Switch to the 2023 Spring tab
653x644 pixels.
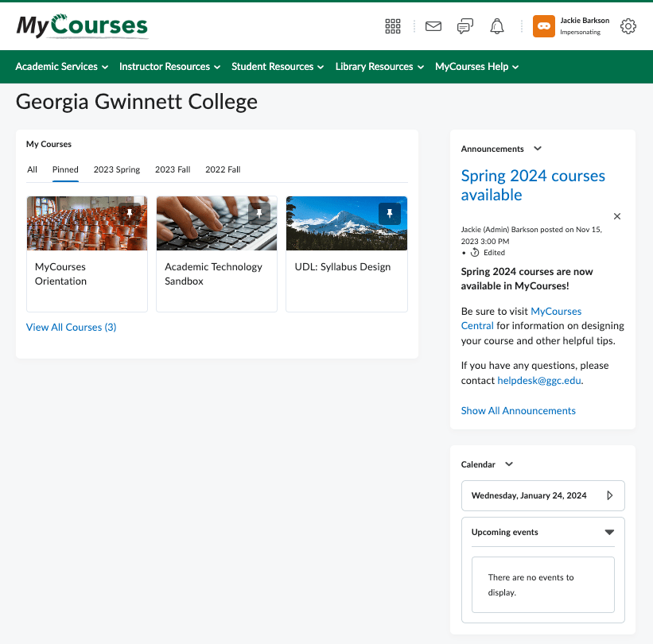pyautogui.click(x=117, y=169)
